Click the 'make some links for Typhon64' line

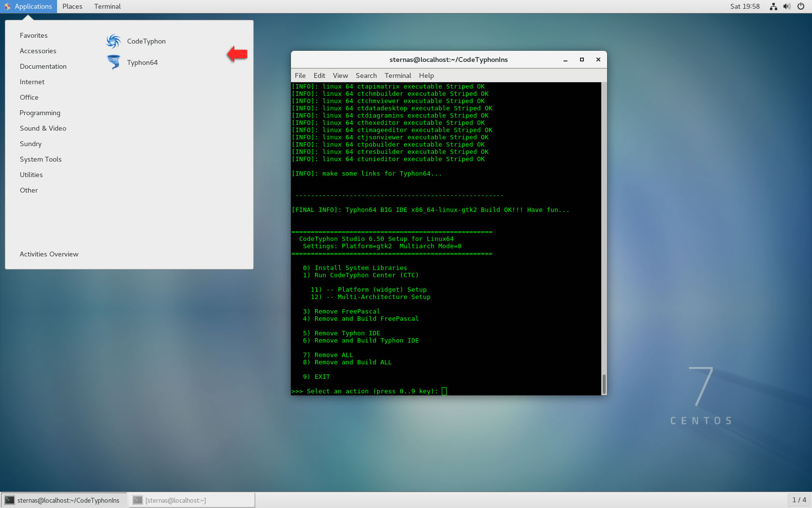point(366,173)
